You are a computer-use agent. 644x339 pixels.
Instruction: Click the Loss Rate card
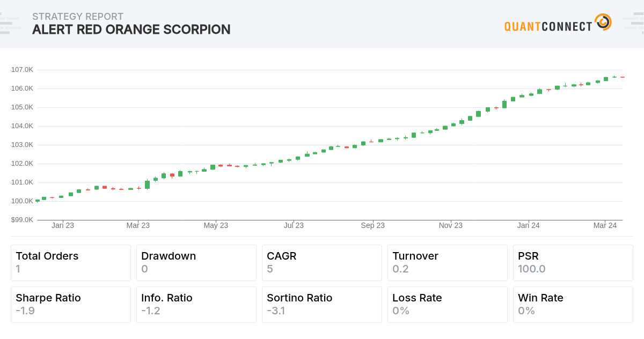click(448, 305)
